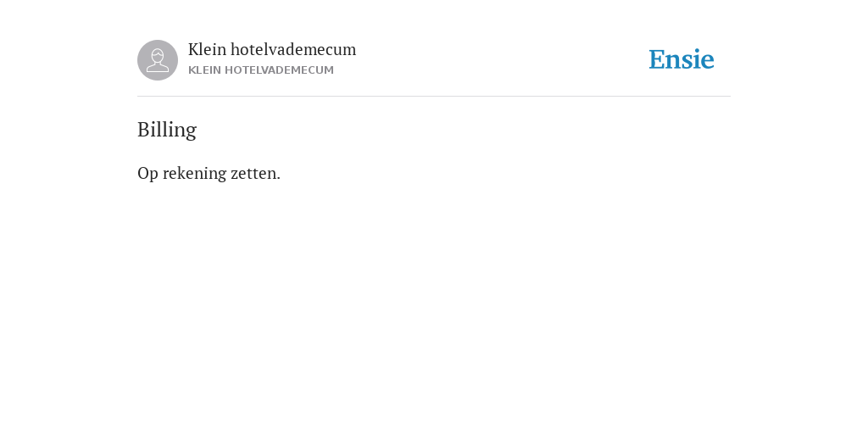
Task: Select the person silhouette inside the avatar circle
Action: click(158, 60)
